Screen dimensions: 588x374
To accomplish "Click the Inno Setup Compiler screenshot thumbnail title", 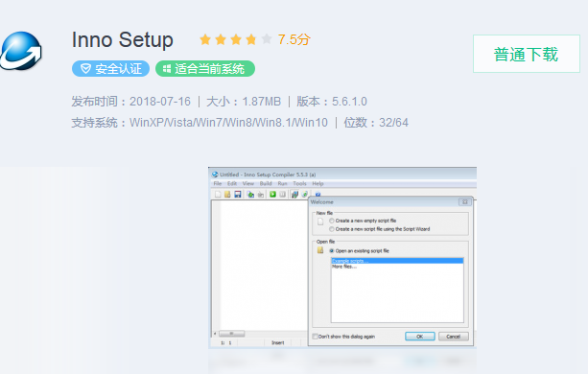I will click(268, 175).
